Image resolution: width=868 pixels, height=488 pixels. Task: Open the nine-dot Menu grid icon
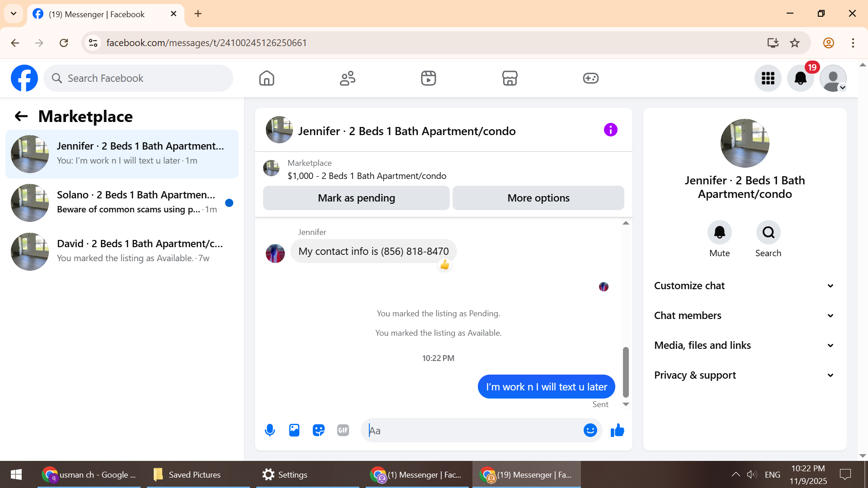[x=768, y=78]
